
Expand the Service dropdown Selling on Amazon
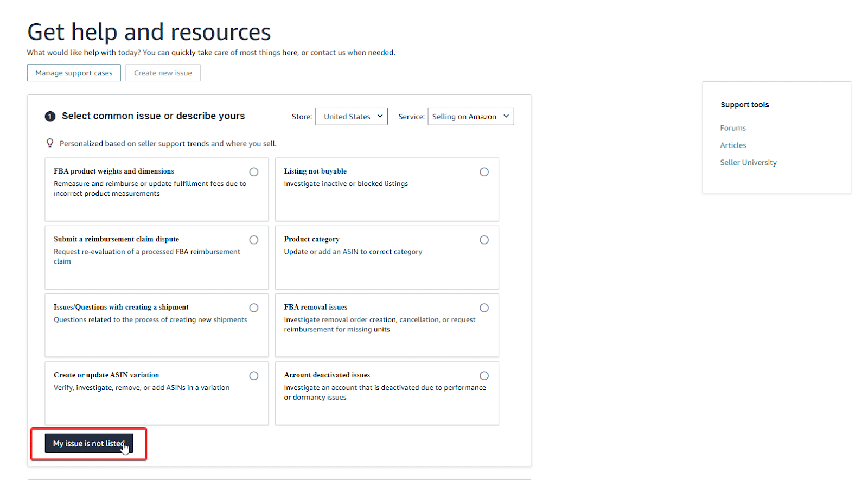click(470, 117)
